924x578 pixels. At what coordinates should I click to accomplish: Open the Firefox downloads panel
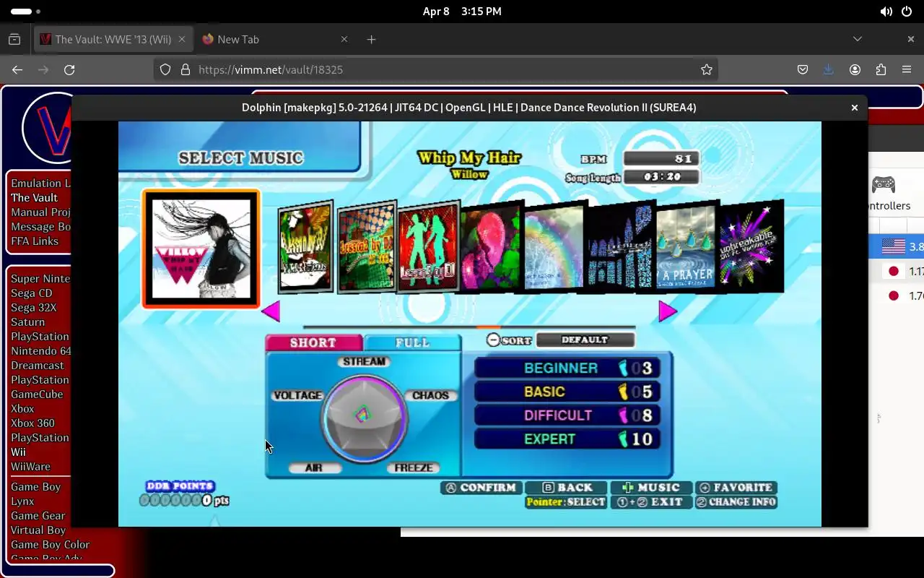pos(829,69)
